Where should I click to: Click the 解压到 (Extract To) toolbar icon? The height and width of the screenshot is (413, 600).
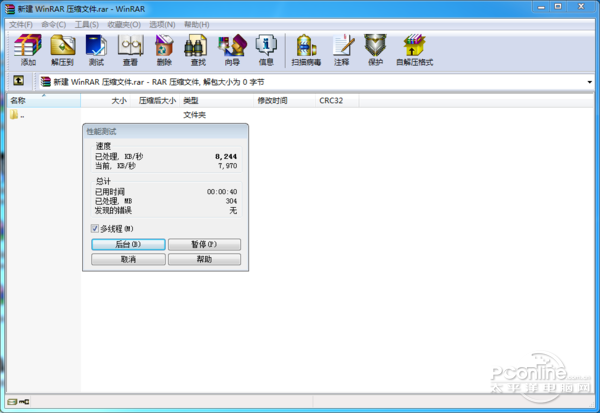62,50
